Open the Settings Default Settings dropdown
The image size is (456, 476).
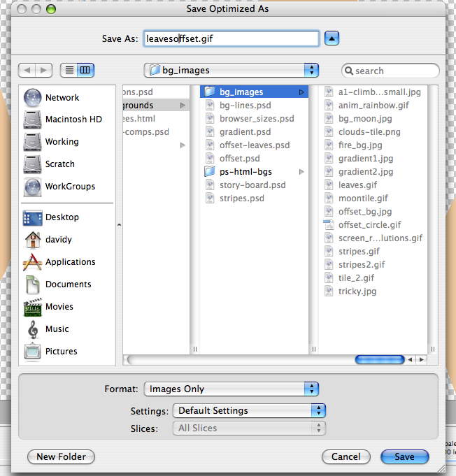pyautogui.click(x=249, y=411)
